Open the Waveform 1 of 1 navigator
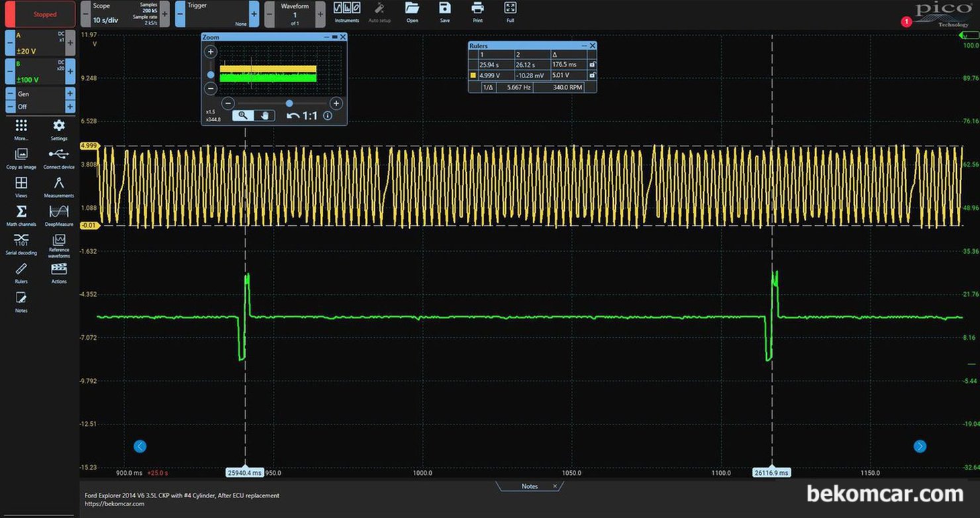 [x=295, y=14]
